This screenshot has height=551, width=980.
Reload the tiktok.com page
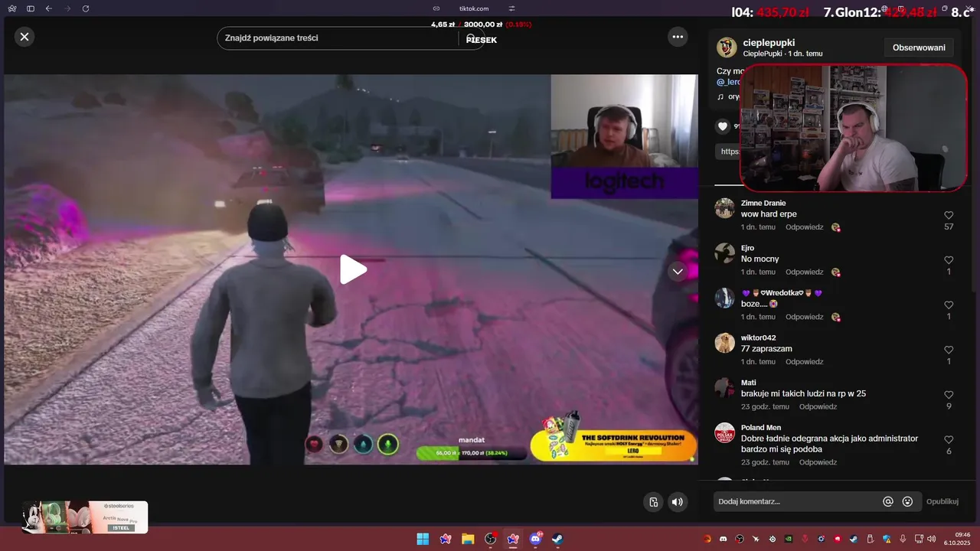86,8
